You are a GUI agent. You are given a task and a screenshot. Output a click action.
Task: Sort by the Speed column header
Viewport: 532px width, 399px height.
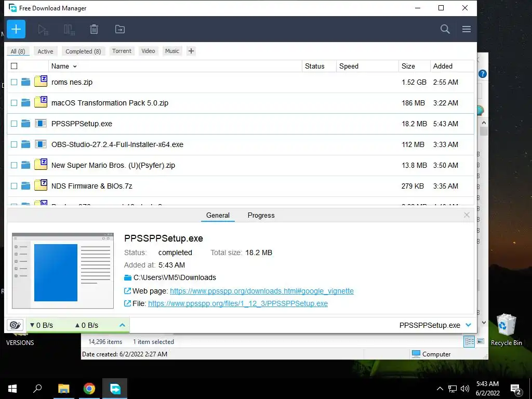pyautogui.click(x=367, y=66)
